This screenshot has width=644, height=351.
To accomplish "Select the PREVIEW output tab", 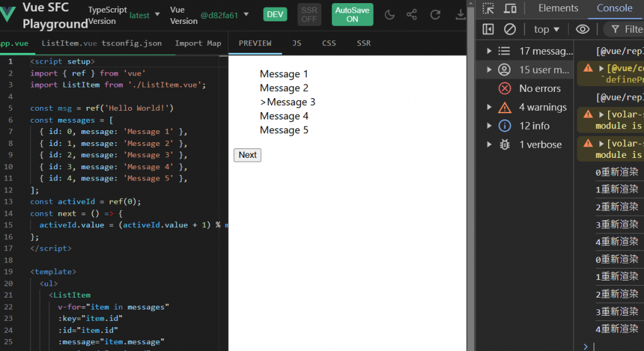I will click(x=255, y=43).
